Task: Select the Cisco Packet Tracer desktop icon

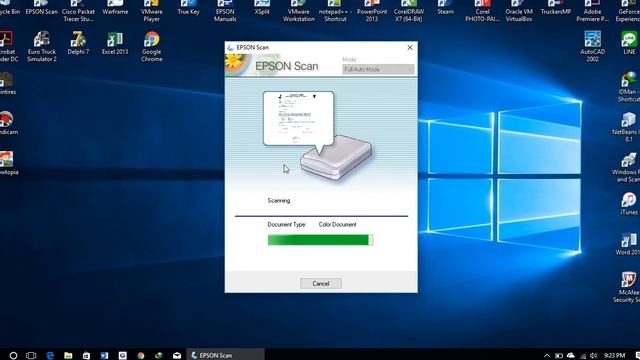Action: (x=78, y=11)
